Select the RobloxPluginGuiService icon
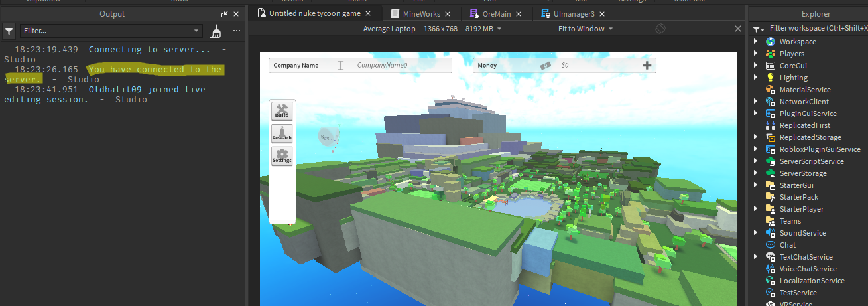The width and height of the screenshot is (868, 306). 771,149
